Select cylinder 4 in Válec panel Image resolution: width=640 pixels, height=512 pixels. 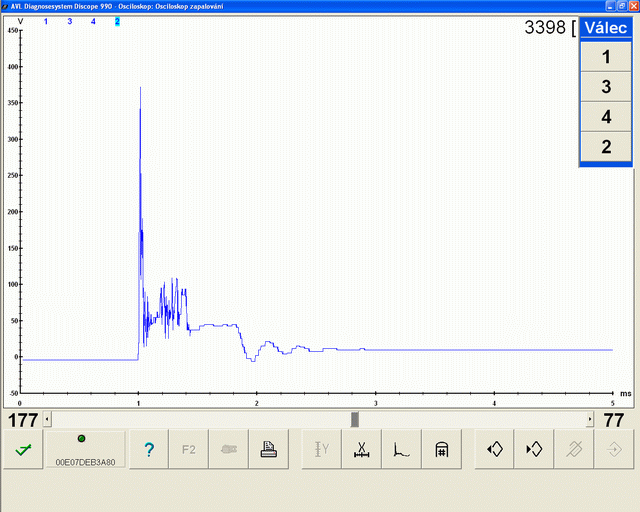[606, 117]
